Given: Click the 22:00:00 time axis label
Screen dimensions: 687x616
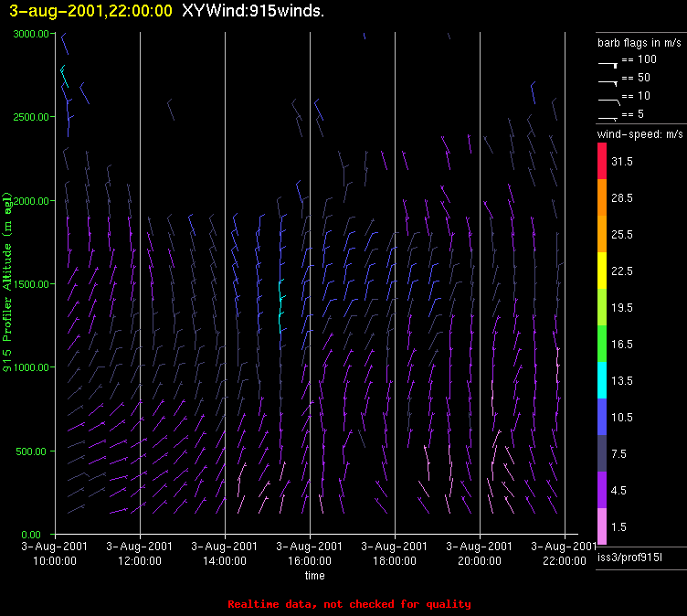Looking at the screenshot, I should click(x=565, y=561).
